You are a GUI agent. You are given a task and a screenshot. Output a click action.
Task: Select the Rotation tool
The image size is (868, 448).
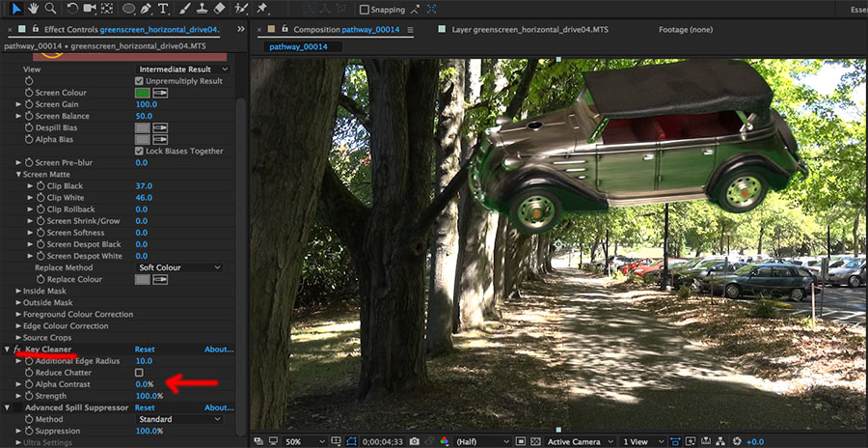[x=73, y=9]
